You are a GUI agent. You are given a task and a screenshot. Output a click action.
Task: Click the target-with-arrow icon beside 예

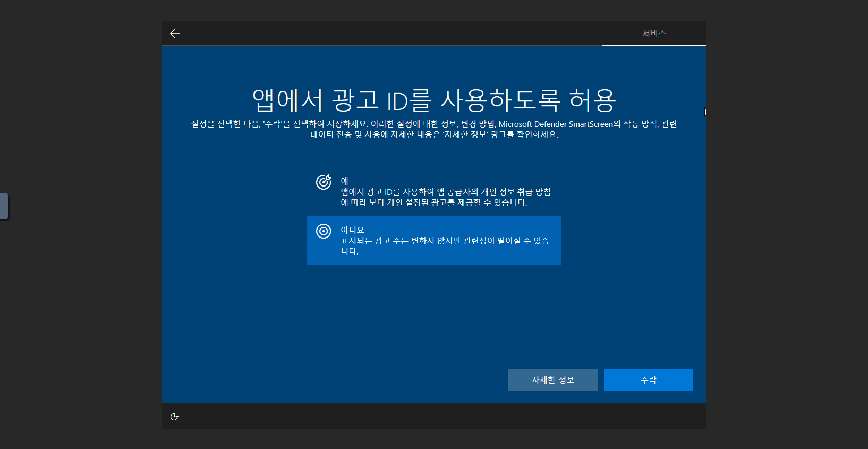coord(324,182)
